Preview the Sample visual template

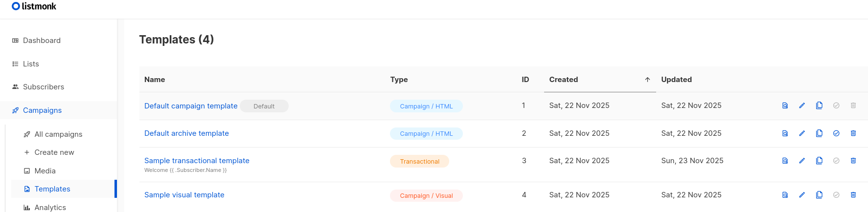pyautogui.click(x=785, y=195)
